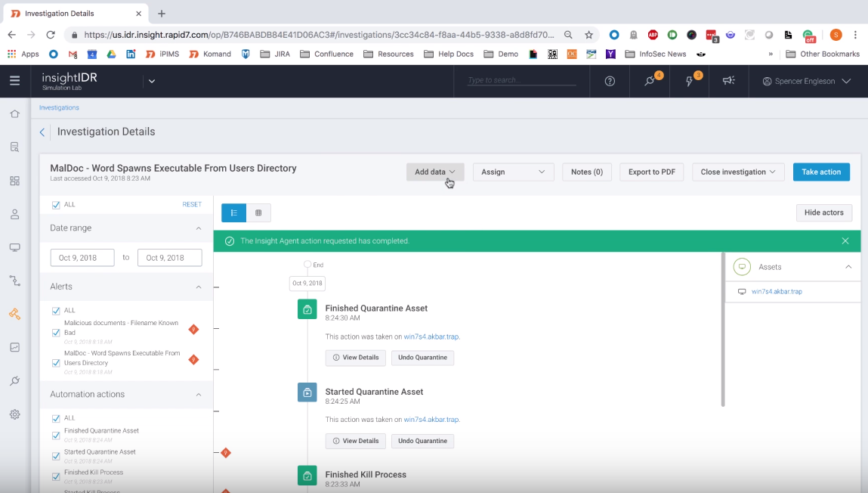
Task: Uncheck Started Quarantine Asset filter
Action: click(56, 457)
